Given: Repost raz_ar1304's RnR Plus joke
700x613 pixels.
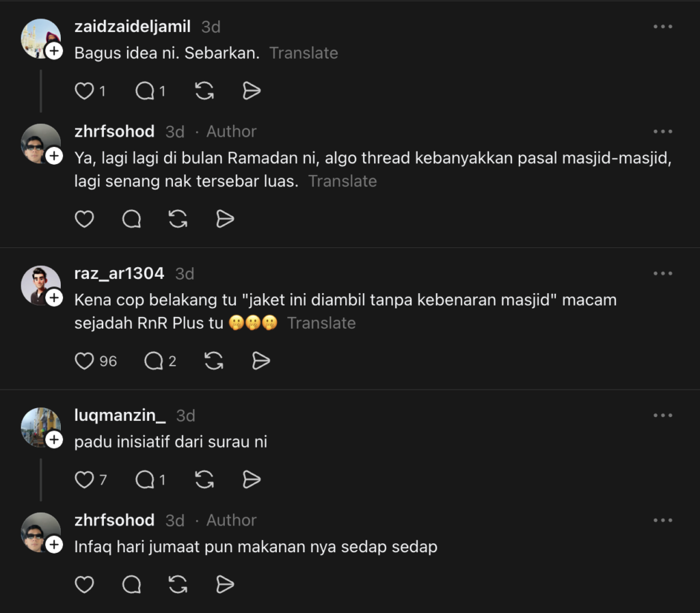Looking at the screenshot, I should (x=213, y=361).
